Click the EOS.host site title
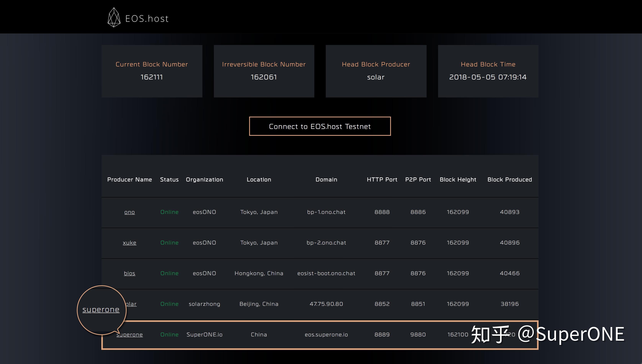The height and width of the screenshot is (364, 642). tap(147, 19)
